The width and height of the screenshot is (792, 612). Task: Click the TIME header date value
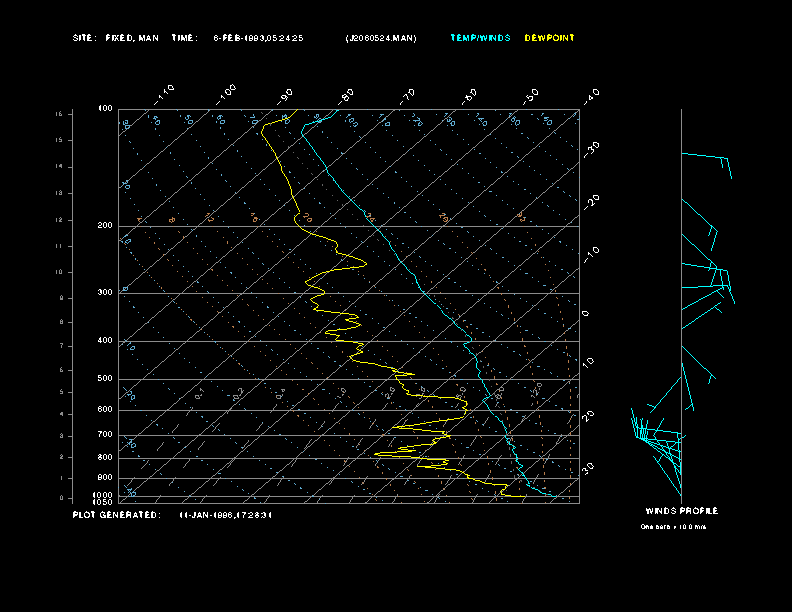tap(259, 38)
